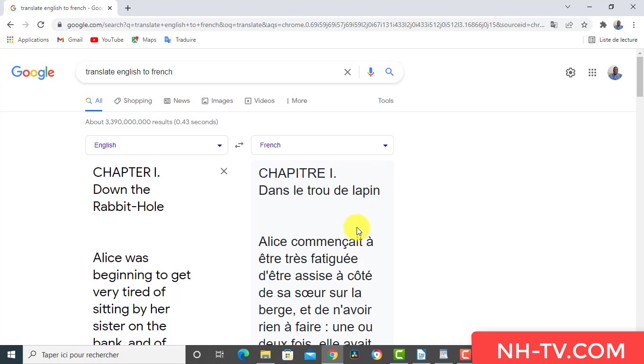The image size is (644, 364).
Task: Click the browser back arrow
Action: (10, 25)
